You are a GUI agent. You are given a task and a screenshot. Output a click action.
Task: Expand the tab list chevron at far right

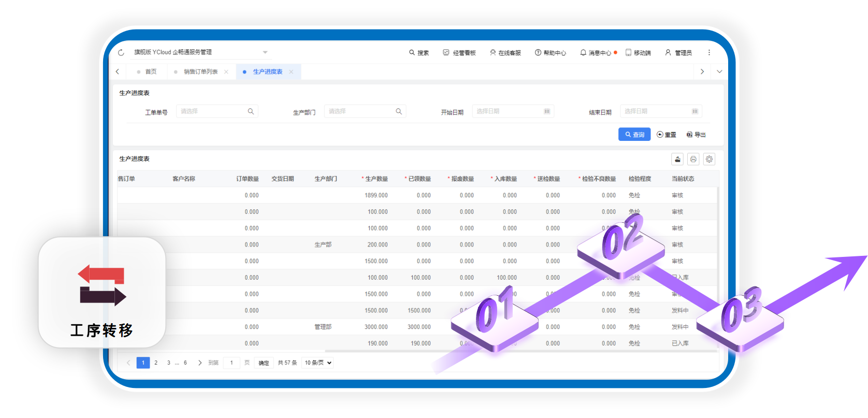[x=719, y=71]
